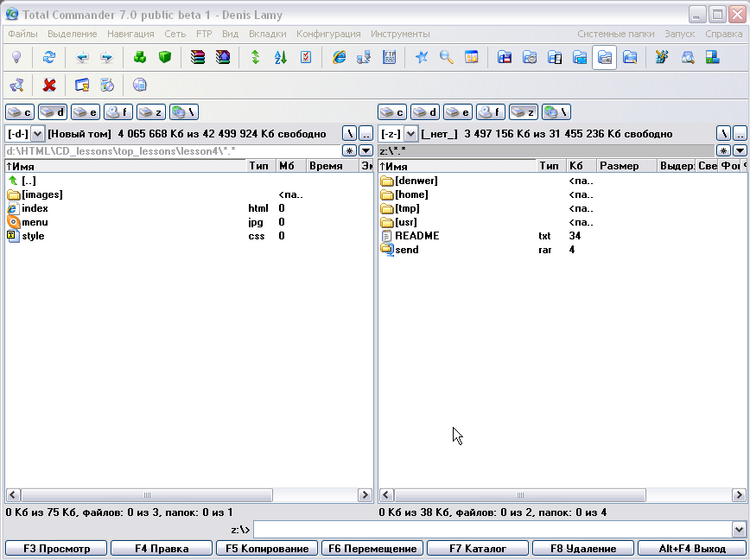This screenshot has width=750, height=560.
Task: Click the folder icon with the red stripe
Action: pos(504,57)
